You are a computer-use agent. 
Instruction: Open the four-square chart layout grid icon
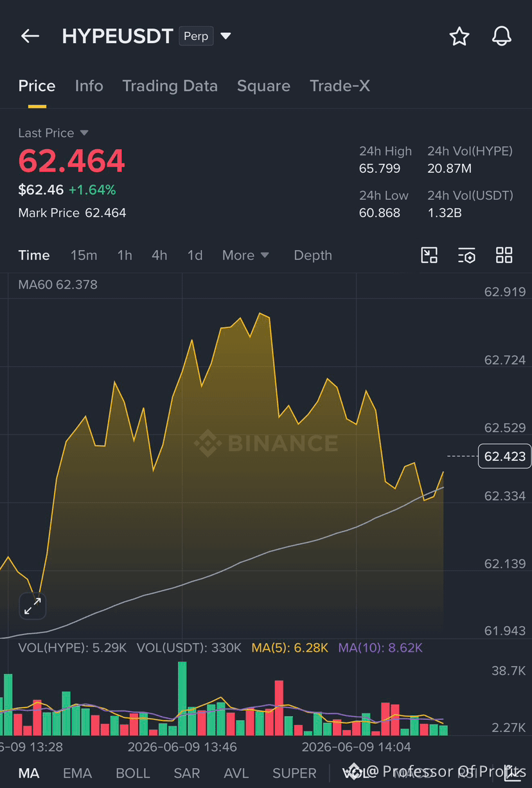[504, 255]
